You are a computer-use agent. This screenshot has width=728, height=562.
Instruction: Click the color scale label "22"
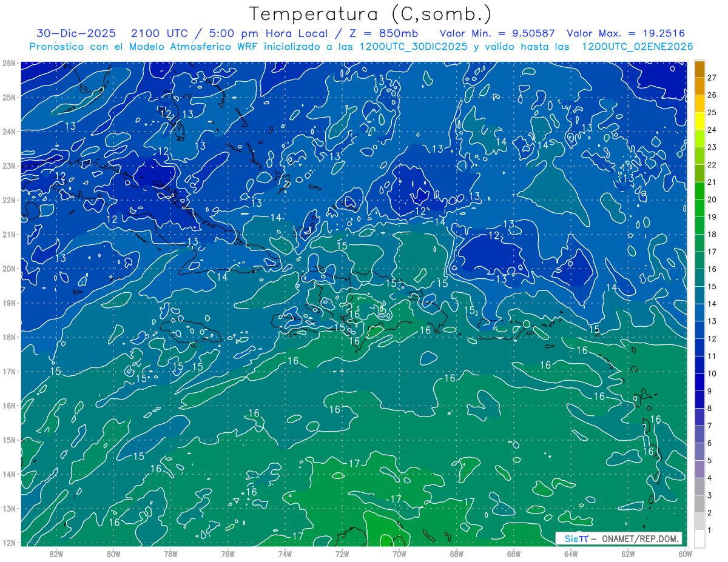coord(712,165)
